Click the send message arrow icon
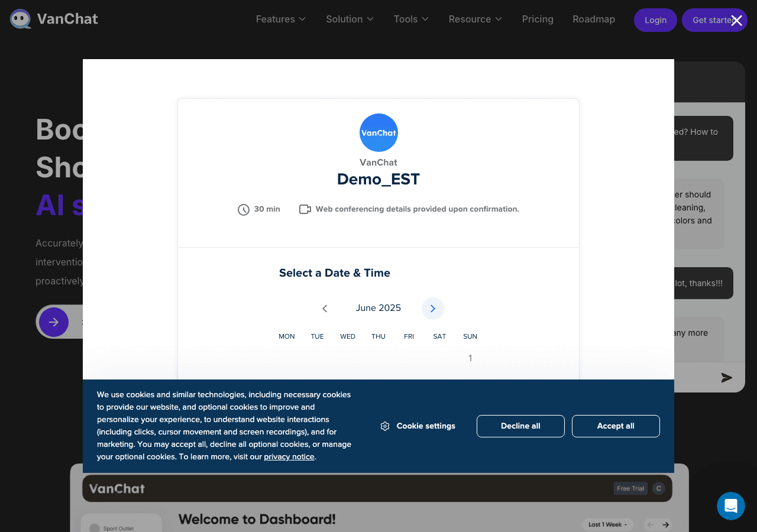The height and width of the screenshot is (532, 757). (x=727, y=378)
